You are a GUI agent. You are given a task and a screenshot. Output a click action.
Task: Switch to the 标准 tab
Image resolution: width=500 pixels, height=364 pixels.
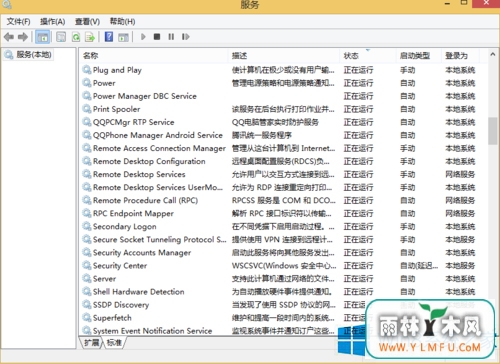click(x=114, y=342)
